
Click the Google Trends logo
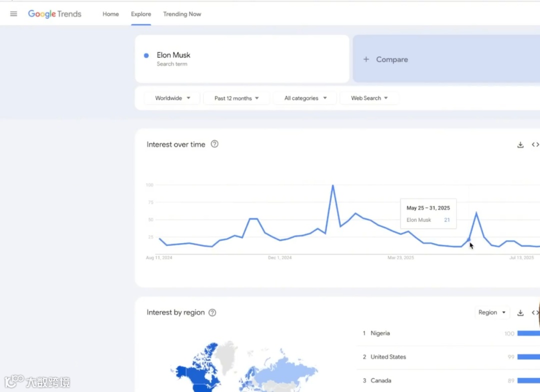(x=54, y=14)
